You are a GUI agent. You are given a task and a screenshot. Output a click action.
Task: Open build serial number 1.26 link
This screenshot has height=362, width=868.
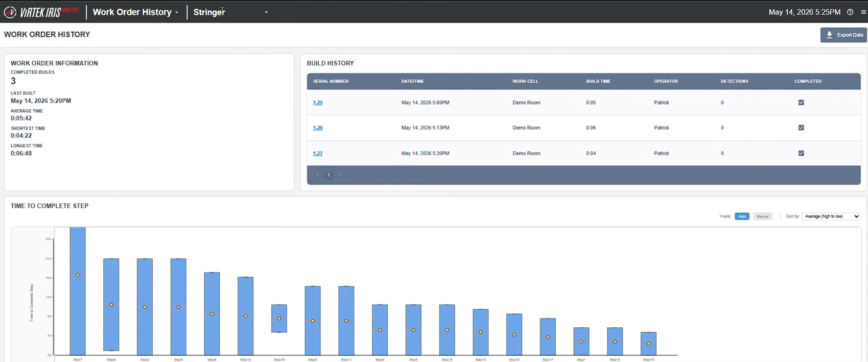pyautogui.click(x=318, y=128)
